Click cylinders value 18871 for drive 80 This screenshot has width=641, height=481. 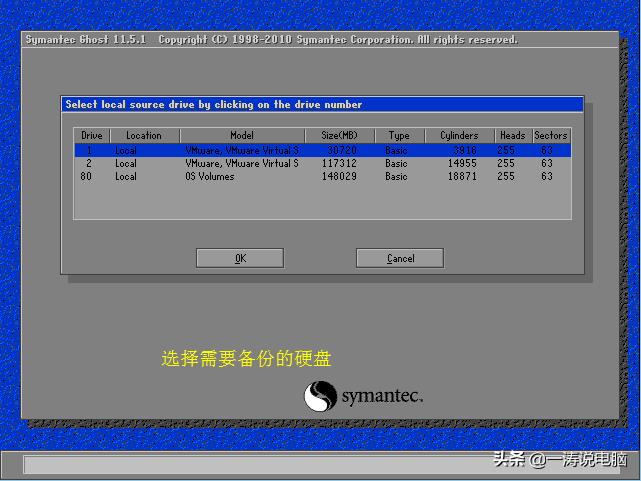click(x=462, y=176)
